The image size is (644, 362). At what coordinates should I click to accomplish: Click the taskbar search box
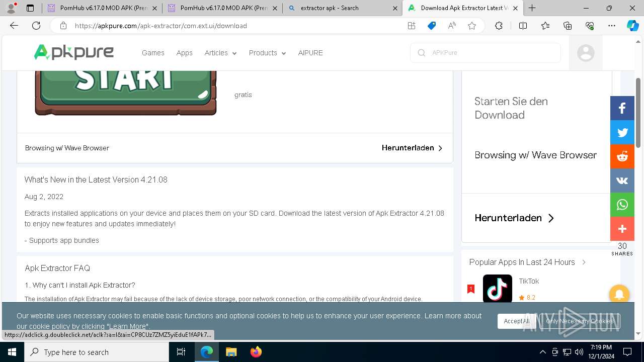point(96,352)
